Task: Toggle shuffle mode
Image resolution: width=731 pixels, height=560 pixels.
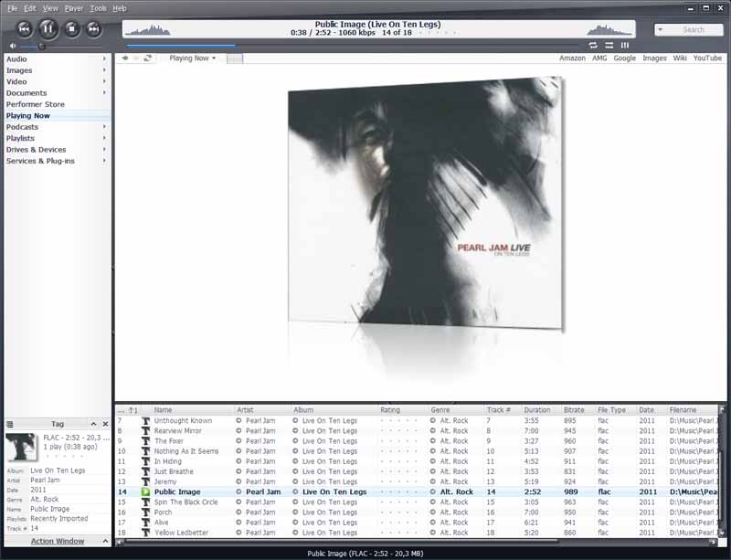Action: [609, 46]
